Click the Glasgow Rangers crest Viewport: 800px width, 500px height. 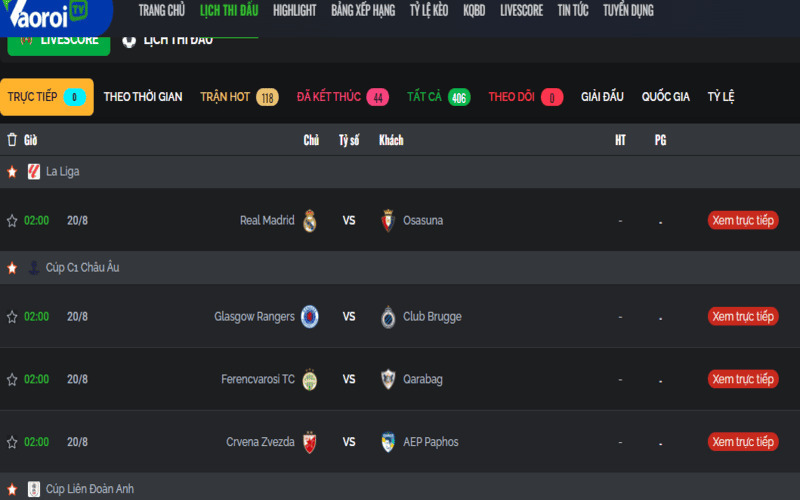pyautogui.click(x=310, y=317)
